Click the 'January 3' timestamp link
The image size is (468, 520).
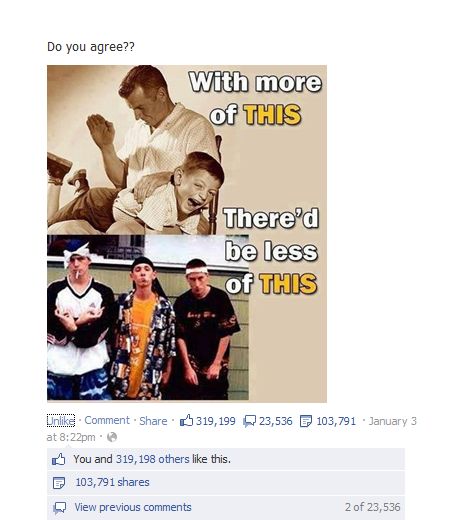tap(393, 421)
